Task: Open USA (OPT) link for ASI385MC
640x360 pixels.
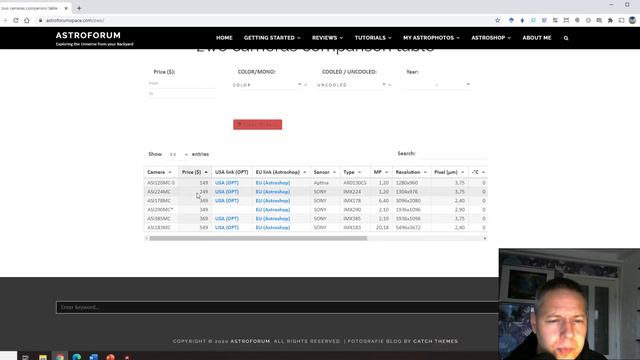Action: pyautogui.click(x=227, y=219)
